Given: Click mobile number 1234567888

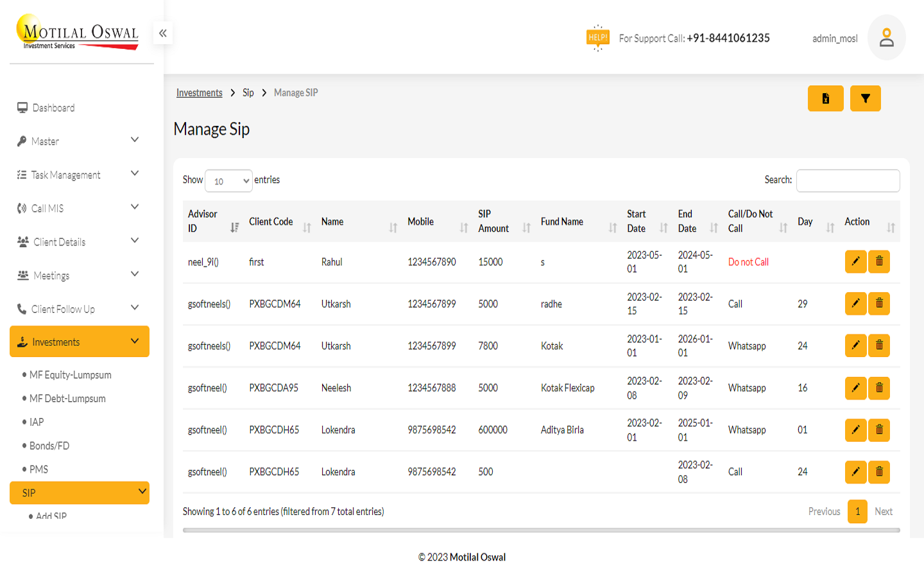Looking at the screenshot, I should pos(432,388).
